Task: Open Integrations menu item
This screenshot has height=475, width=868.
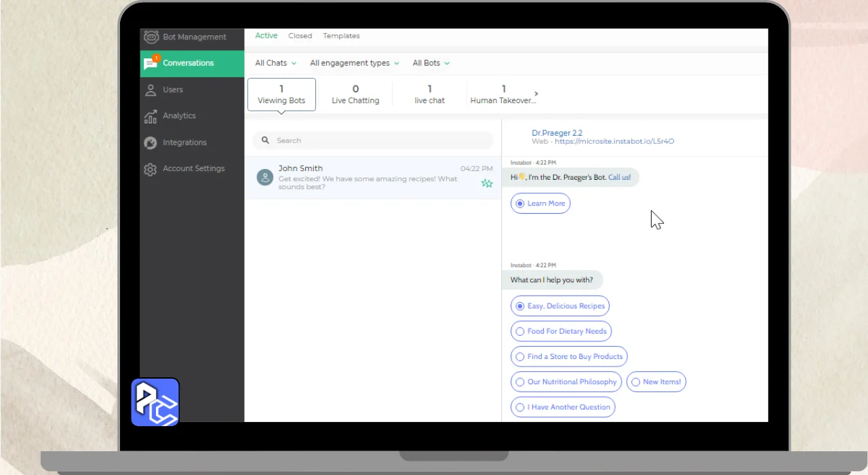Action: coord(192,142)
